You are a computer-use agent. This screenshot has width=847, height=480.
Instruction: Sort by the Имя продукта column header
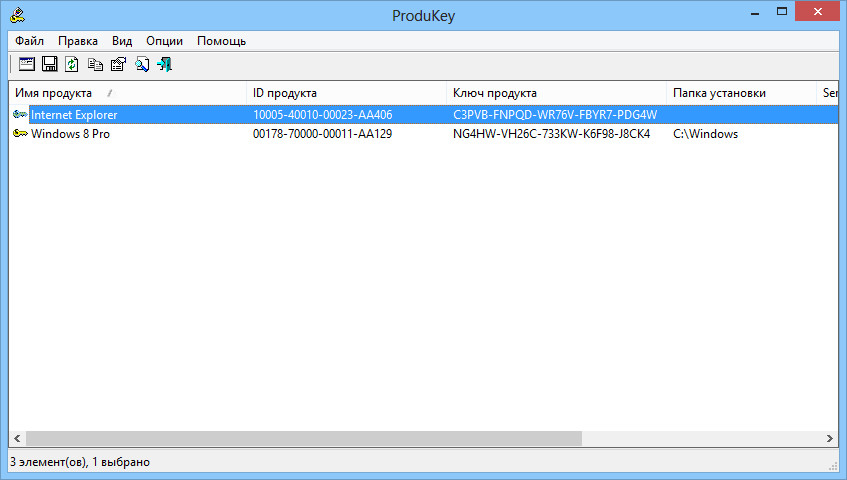[127, 93]
